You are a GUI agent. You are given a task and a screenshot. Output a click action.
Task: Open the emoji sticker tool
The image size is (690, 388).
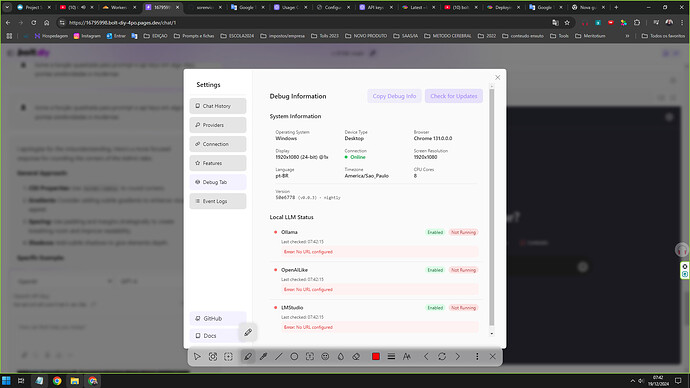pyautogui.click(x=325, y=357)
